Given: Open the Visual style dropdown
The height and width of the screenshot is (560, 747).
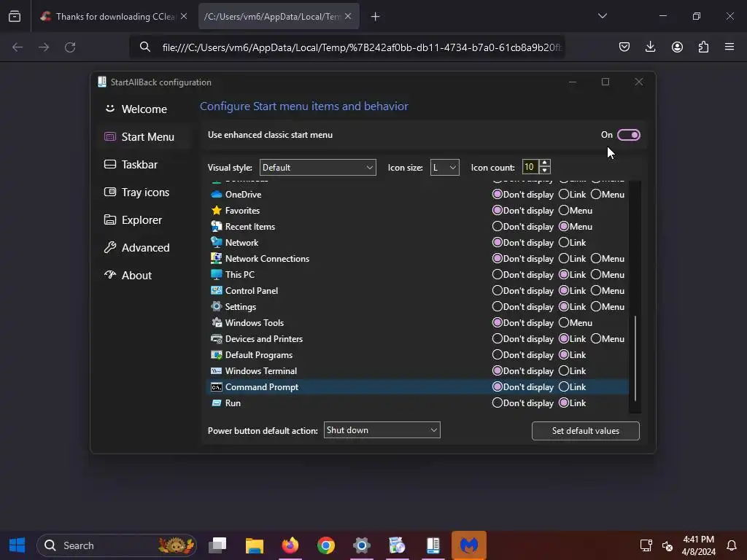Looking at the screenshot, I should click(x=318, y=168).
